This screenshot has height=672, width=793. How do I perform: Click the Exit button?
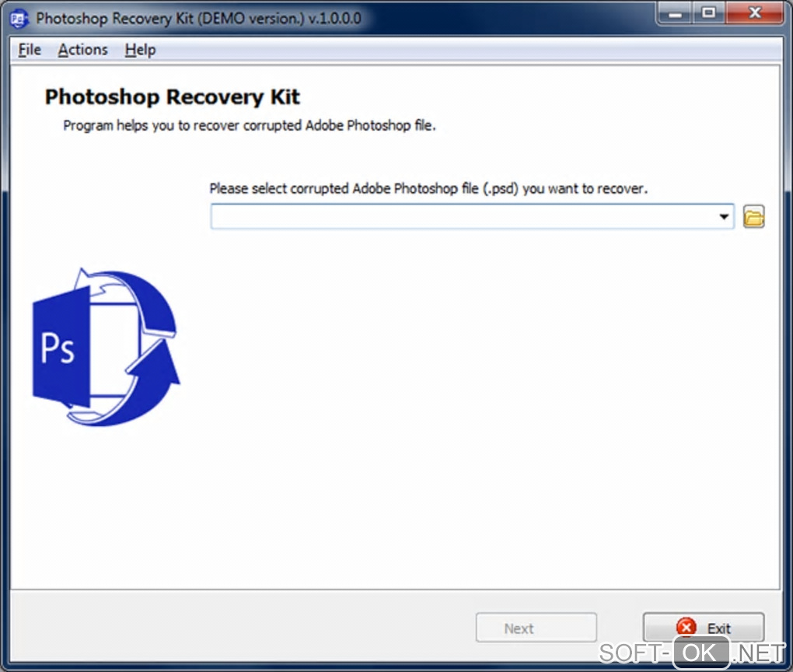(x=704, y=628)
